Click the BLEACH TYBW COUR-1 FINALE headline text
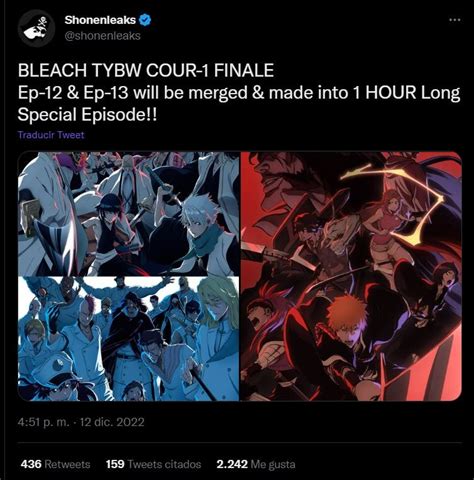This screenshot has width=474, height=480. pos(146,70)
